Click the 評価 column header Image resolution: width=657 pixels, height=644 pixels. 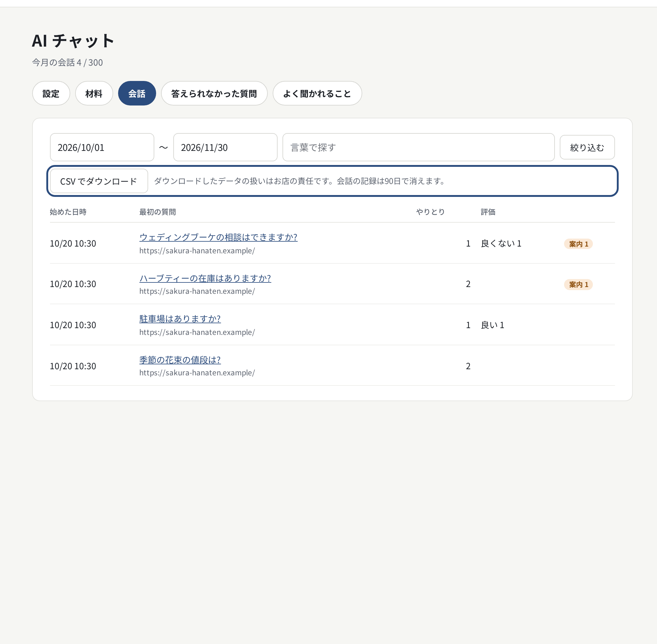tap(488, 212)
